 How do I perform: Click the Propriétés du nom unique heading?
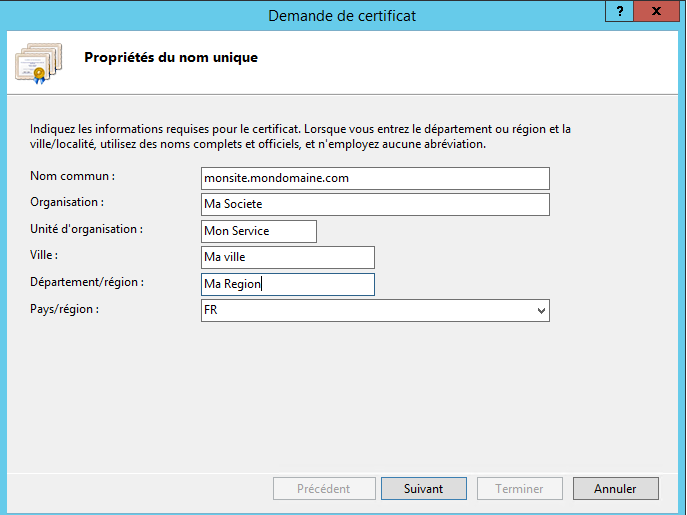coord(171,57)
